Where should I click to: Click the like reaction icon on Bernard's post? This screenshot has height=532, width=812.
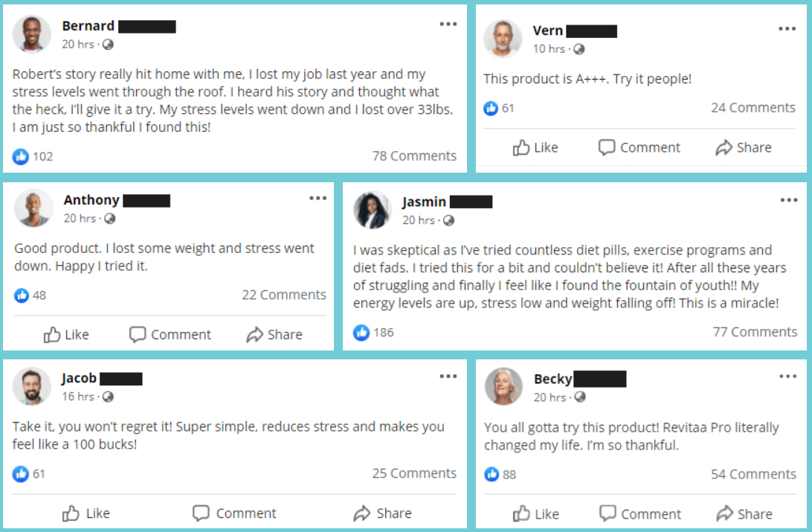click(21, 156)
